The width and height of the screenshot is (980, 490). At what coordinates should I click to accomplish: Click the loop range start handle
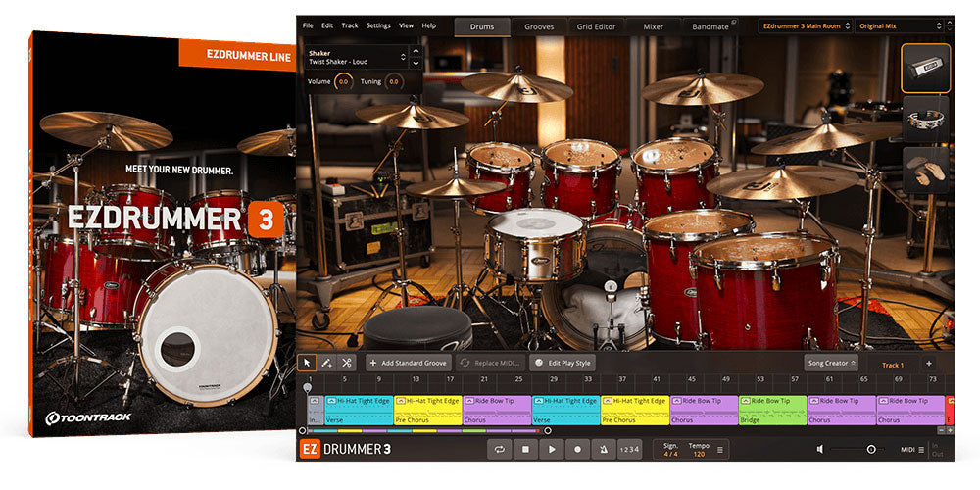tap(303, 430)
